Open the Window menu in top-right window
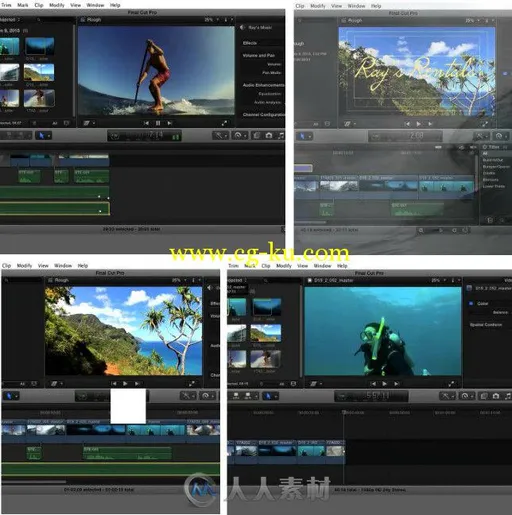The image size is (512, 515). 356,6
